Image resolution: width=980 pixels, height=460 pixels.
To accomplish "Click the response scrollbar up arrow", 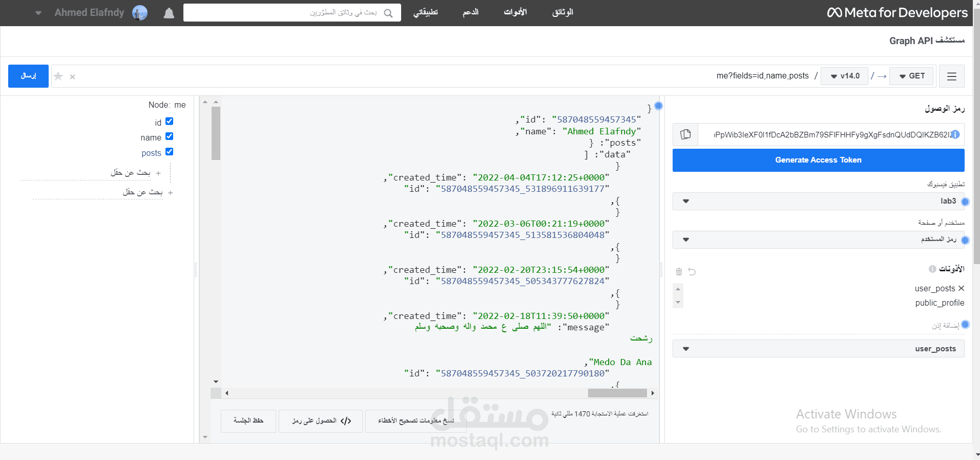I will tap(216, 102).
